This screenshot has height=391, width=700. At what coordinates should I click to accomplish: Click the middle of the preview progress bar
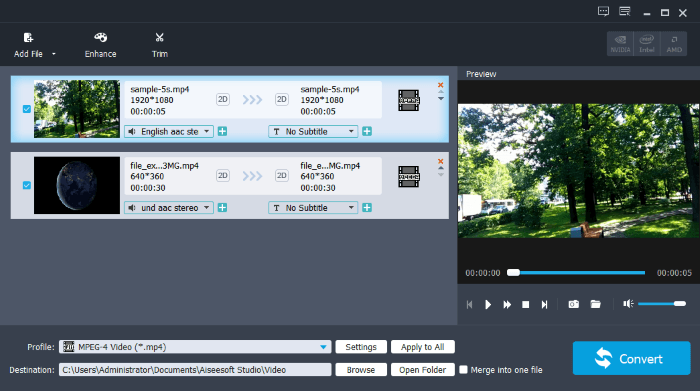pyautogui.click(x=576, y=272)
